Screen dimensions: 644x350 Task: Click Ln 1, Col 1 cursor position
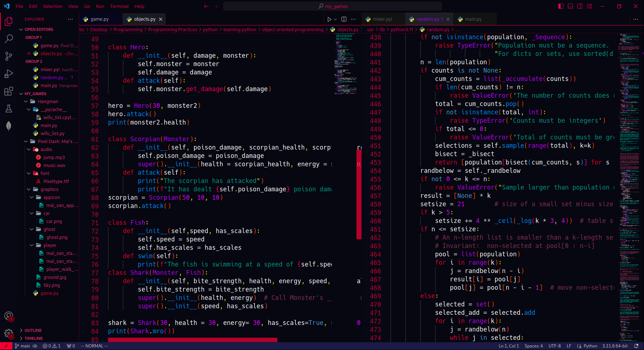pos(509,346)
